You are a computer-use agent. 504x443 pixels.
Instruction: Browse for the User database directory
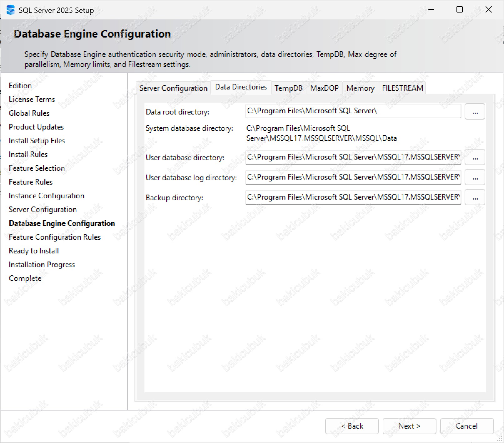[x=475, y=157]
